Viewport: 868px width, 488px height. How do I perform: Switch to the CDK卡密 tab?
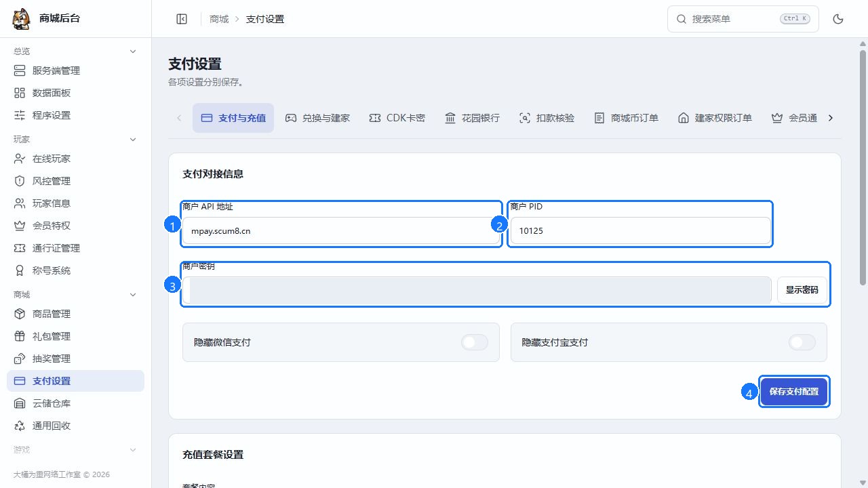click(x=397, y=118)
